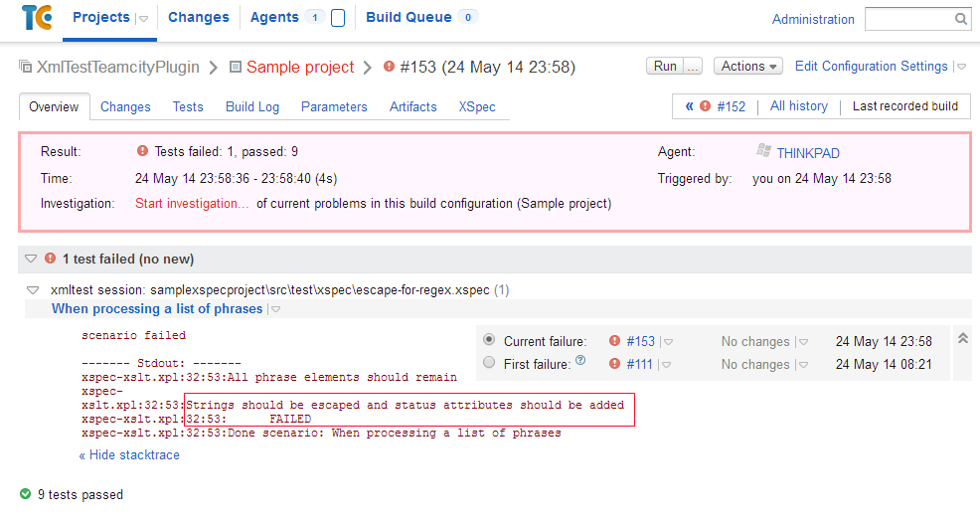The height and width of the screenshot is (525, 980).
Task: Collapse the xmltest session tree row
Action: [x=33, y=290]
